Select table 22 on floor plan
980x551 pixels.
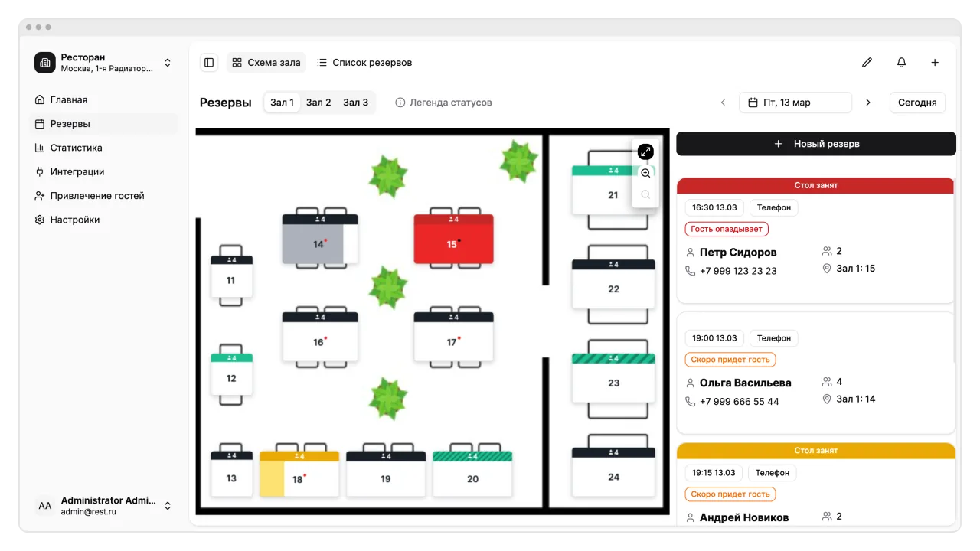(613, 285)
